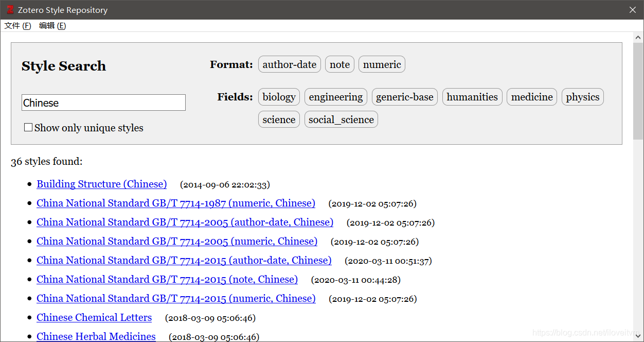Select the biology field filter
This screenshot has width=644, height=342.
279,97
